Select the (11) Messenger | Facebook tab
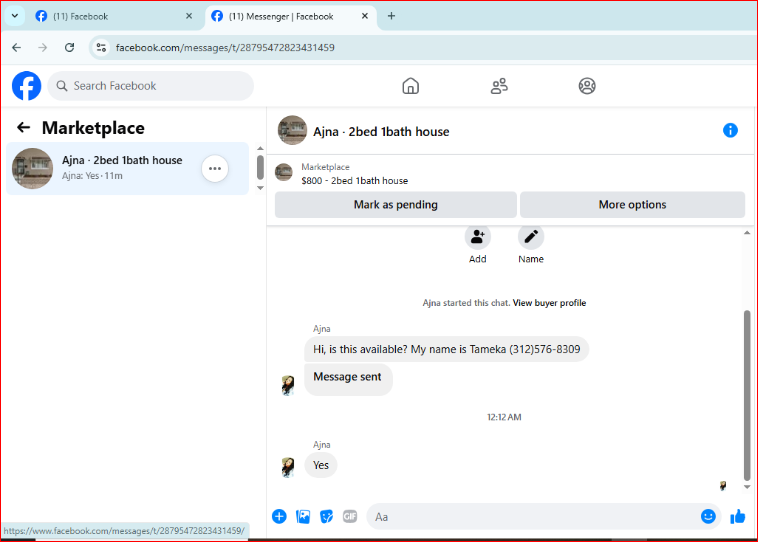Viewport: 758px width, 542px height. pyautogui.click(x=290, y=16)
